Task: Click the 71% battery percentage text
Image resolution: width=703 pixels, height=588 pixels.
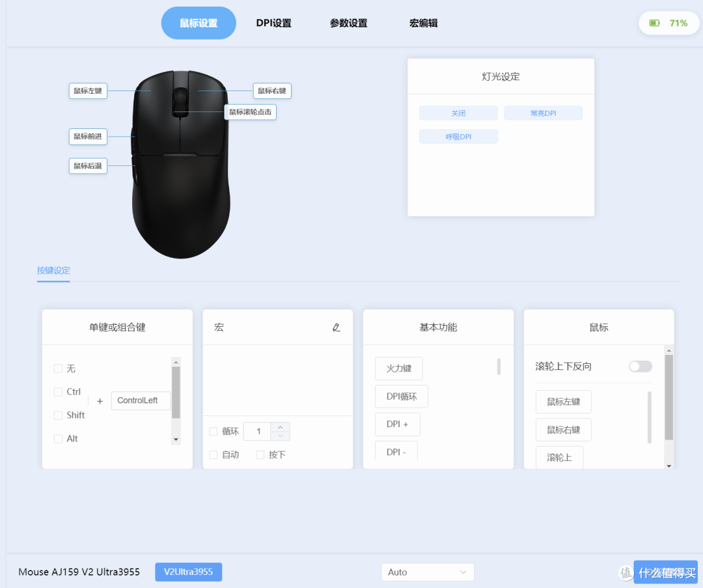Action: (x=678, y=23)
